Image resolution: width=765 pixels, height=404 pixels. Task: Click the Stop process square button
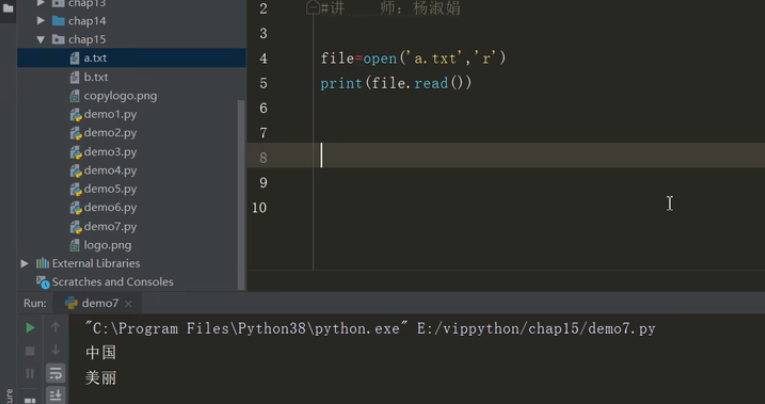pyautogui.click(x=30, y=351)
